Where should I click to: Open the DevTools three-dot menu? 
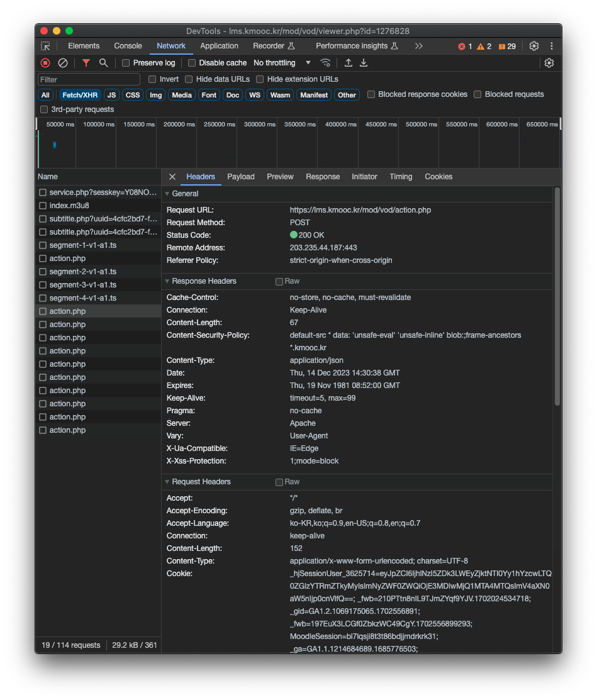coord(552,46)
